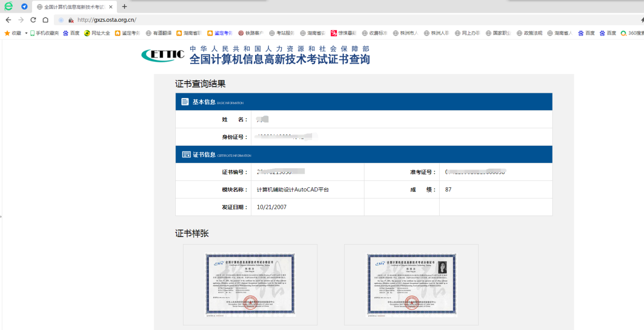Image resolution: width=644 pixels, height=330 pixels.
Task: Expand the 收藏 dropdown arrow
Action: point(26,33)
